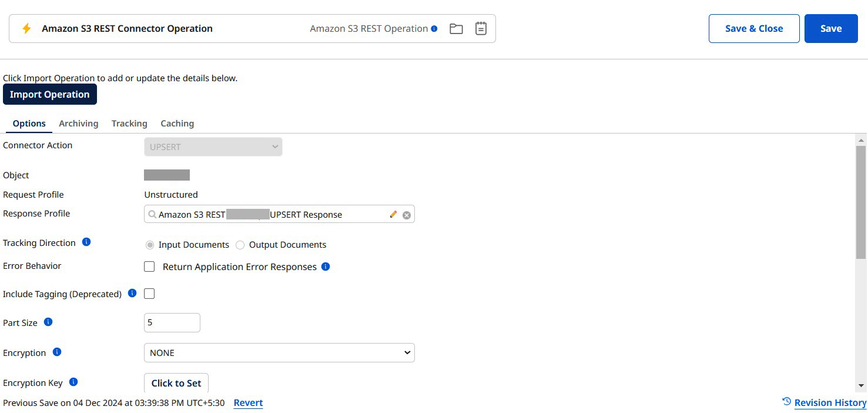The height and width of the screenshot is (413, 868).
Task: Switch to the Caching tab
Action: pos(177,124)
